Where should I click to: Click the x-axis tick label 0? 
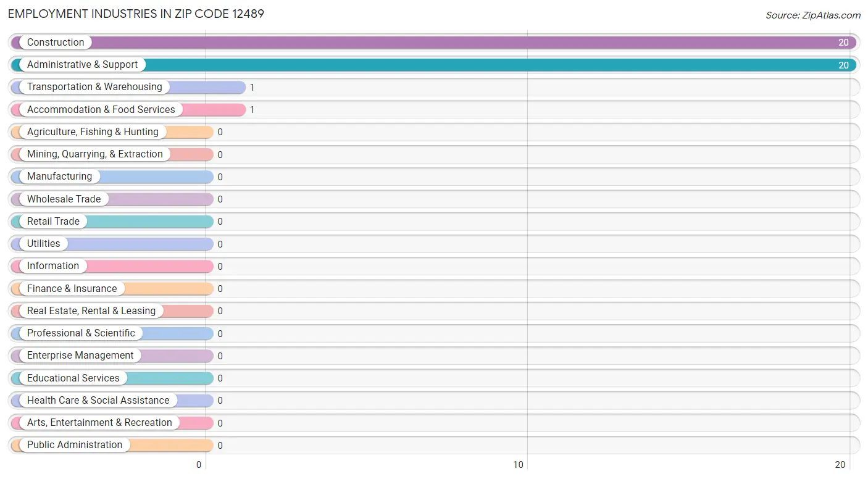pyautogui.click(x=199, y=465)
